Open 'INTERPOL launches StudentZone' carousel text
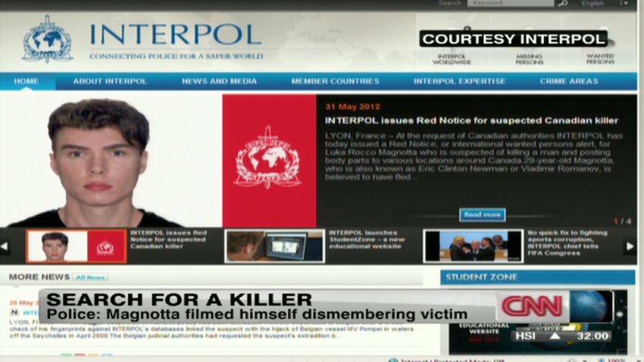The width and height of the screenshot is (644, 362). pyautogui.click(x=367, y=239)
